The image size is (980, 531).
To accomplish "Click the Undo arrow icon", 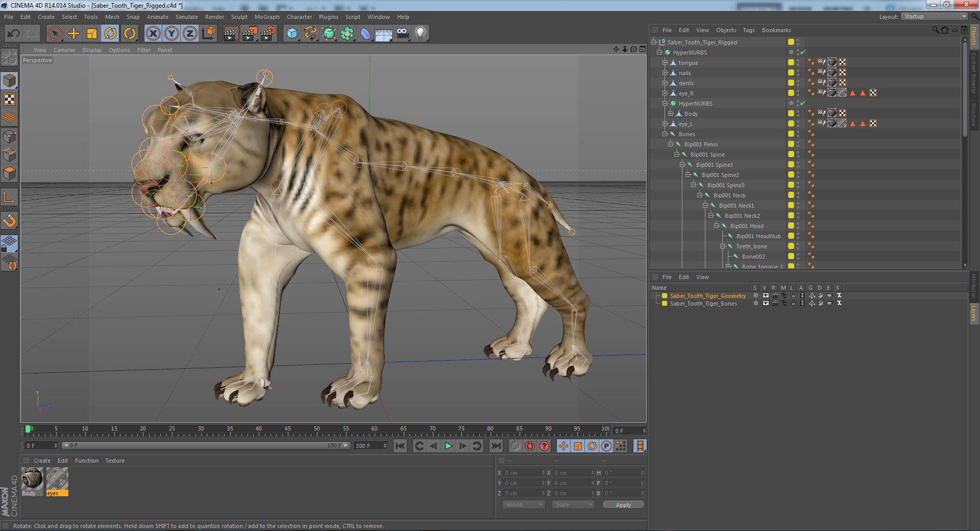I will pyautogui.click(x=14, y=34).
